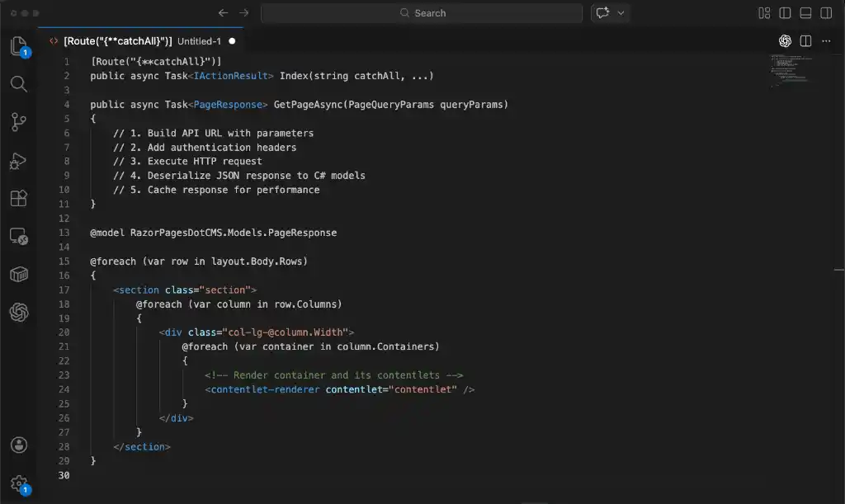
Task: Toggle the secondary side bar visibility
Action: coord(826,12)
